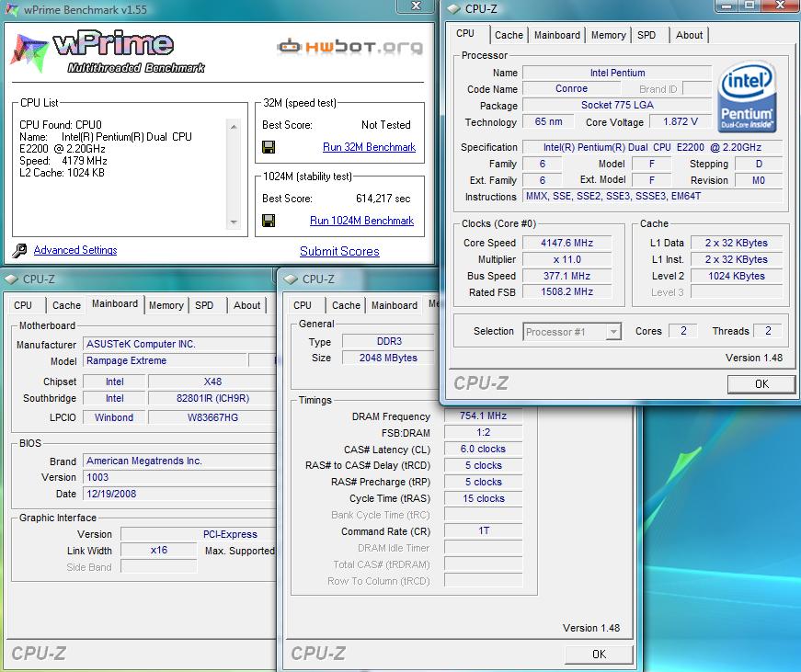Click the Advanced Settings key icon
The height and width of the screenshot is (672, 801).
19,250
